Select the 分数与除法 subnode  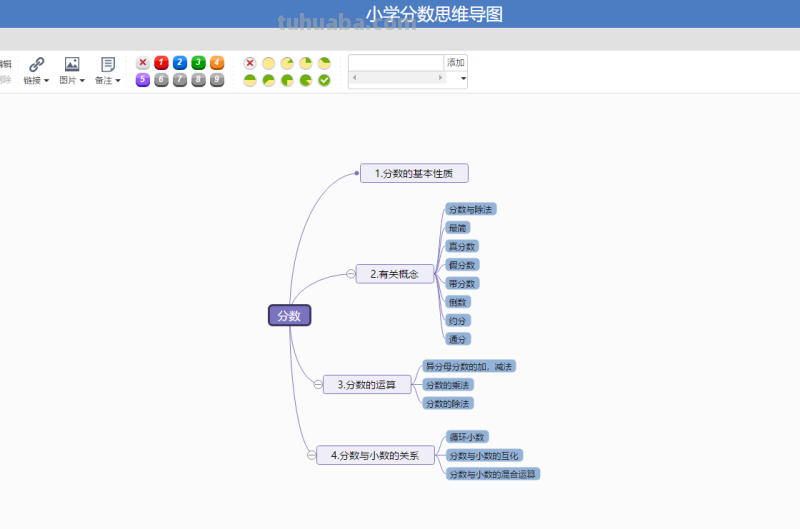tap(470, 209)
